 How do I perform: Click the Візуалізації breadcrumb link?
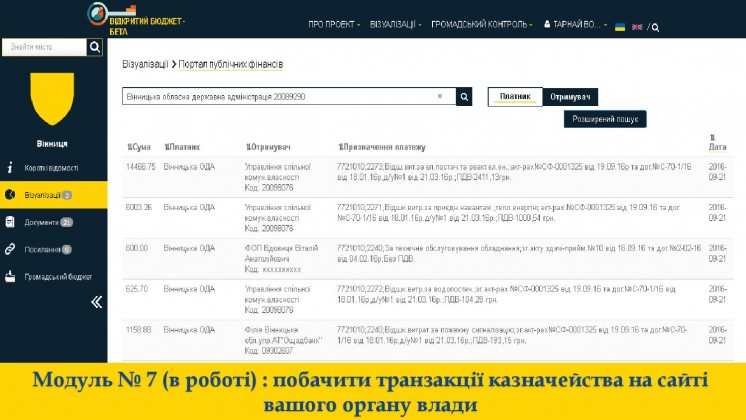(x=145, y=64)
